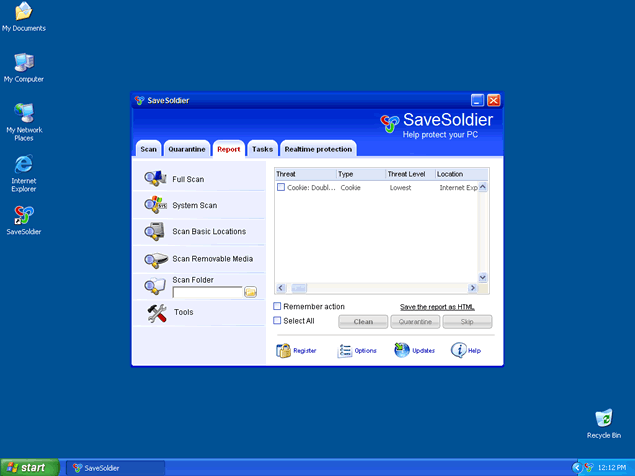Screen dimensions: 635x476
Task: Open the Realtime protection tab
Action: click(x=318, y=149)
